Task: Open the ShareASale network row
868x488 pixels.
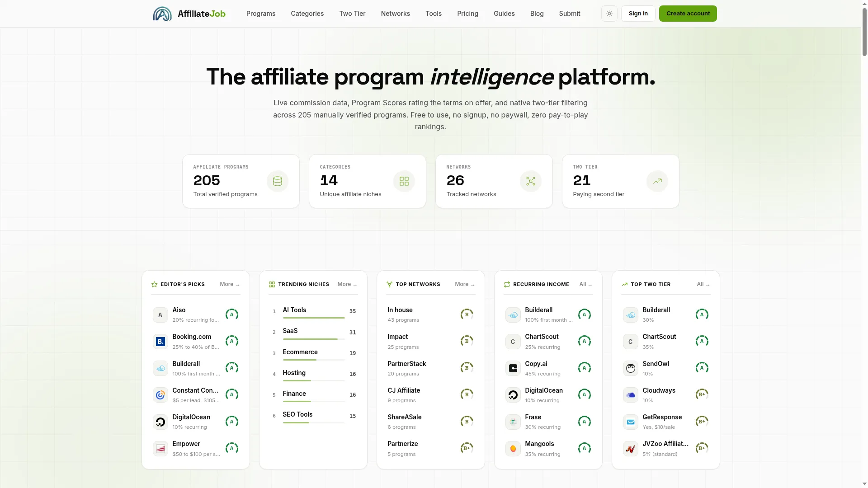Action: pyautogui.click(x=430, y=422)
